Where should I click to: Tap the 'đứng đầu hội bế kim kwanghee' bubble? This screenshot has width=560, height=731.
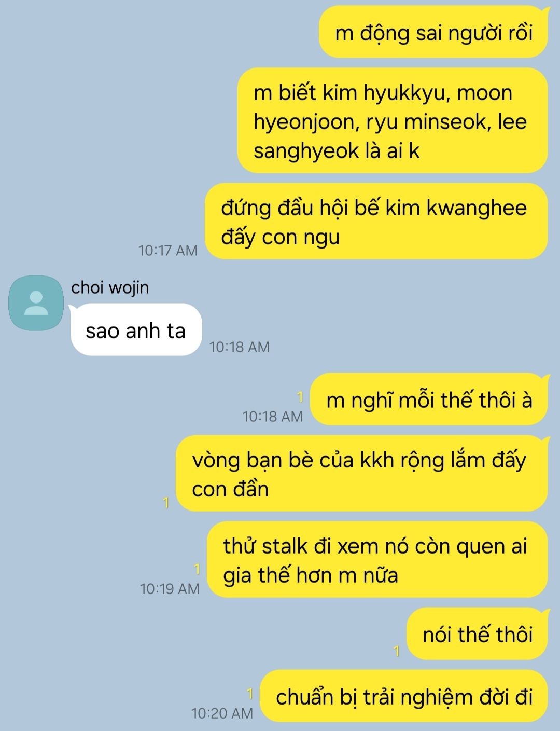(x=376, y=221)
